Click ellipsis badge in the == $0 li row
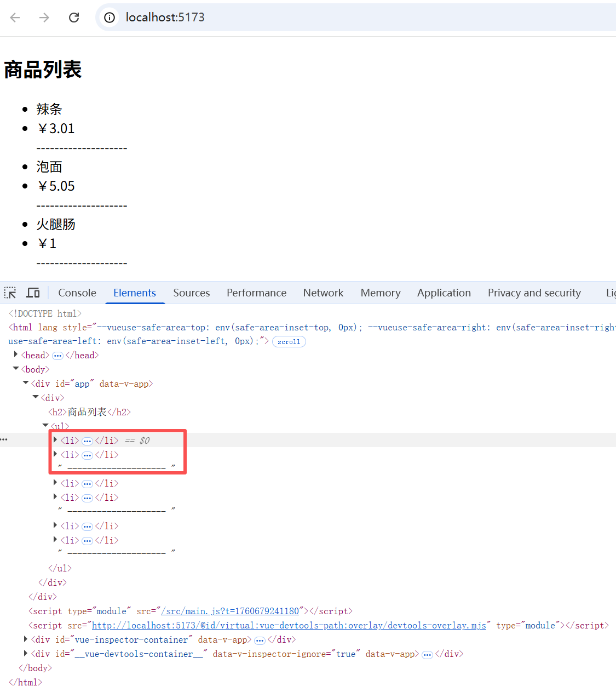The width and height of the screenshot is (616, 692). pos(87,441)
